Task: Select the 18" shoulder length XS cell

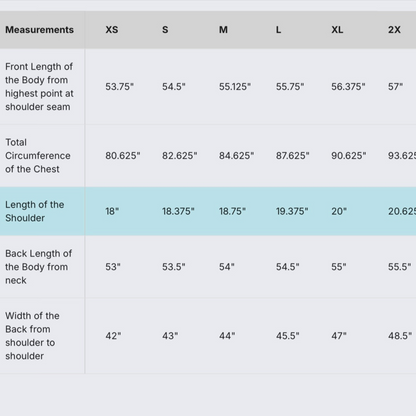Action: (112, 211)
